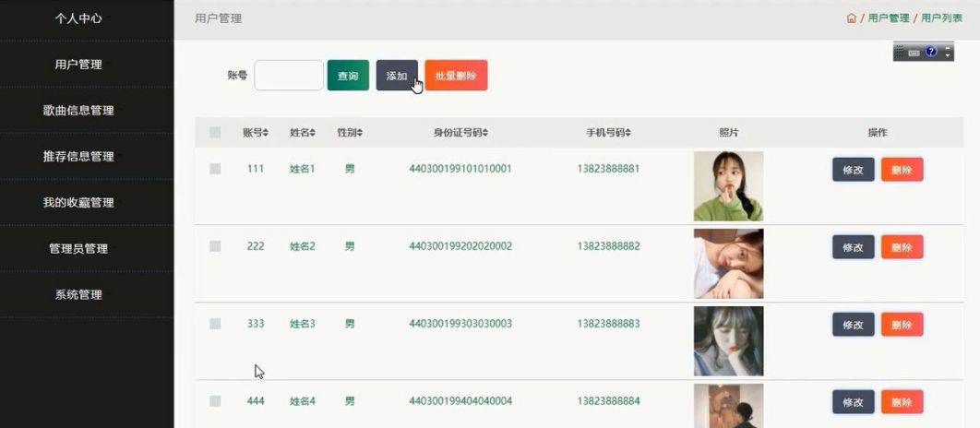Click phone number 13823888883

pyautogui.click(x=608, y=324)
